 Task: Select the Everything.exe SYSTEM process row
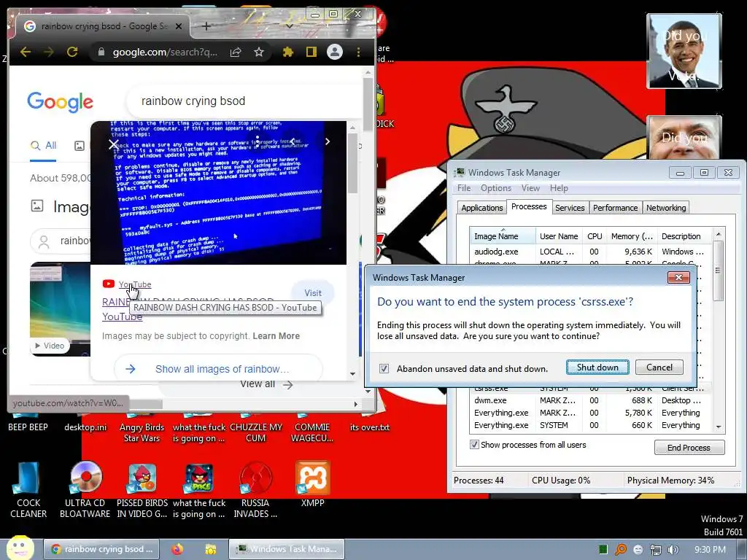[591, 425]
